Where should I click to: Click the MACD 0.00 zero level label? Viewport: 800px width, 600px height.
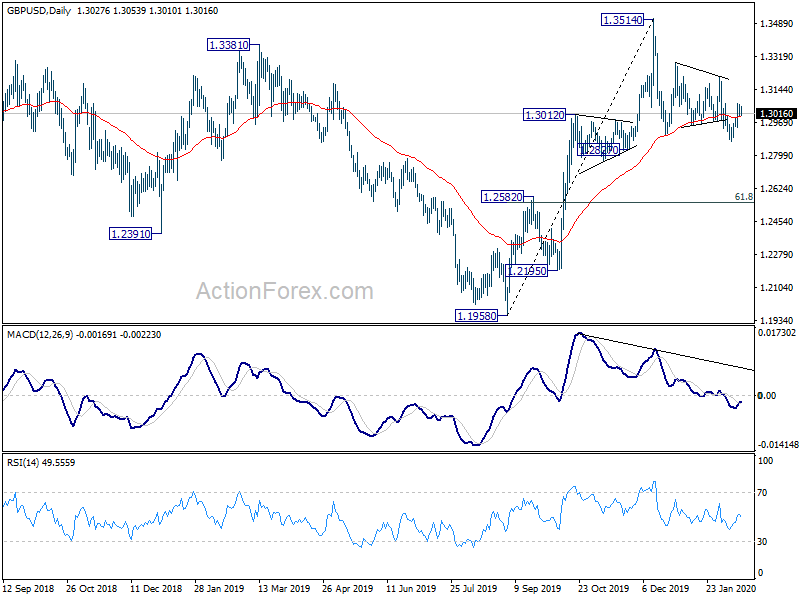coord(767,395)
